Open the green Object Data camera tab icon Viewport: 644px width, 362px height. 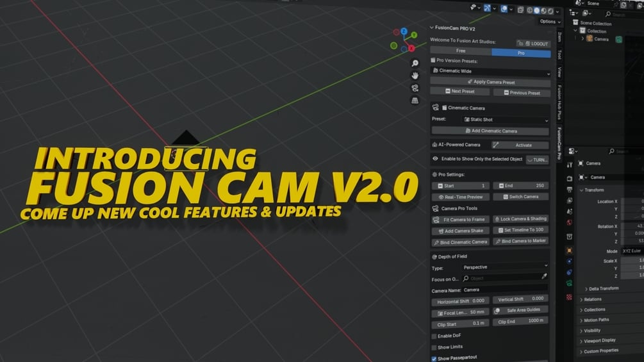pos(569,283)
